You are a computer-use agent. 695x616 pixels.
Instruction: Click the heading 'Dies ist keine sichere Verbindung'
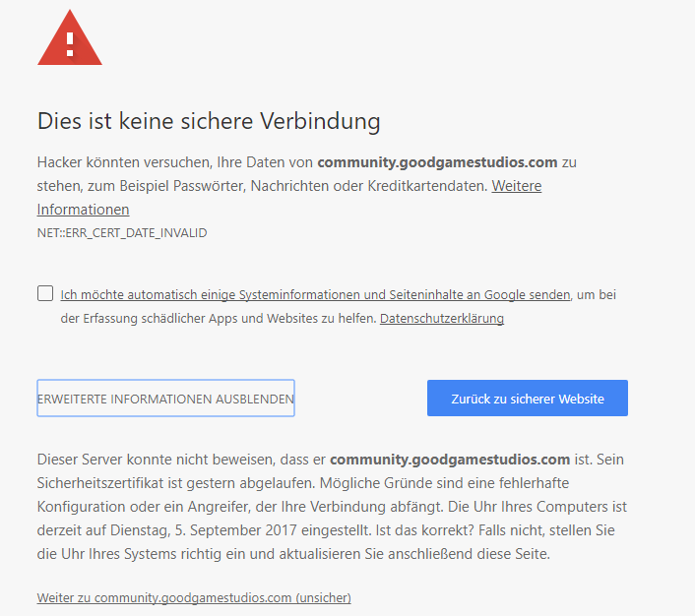[x=209, y=121]
